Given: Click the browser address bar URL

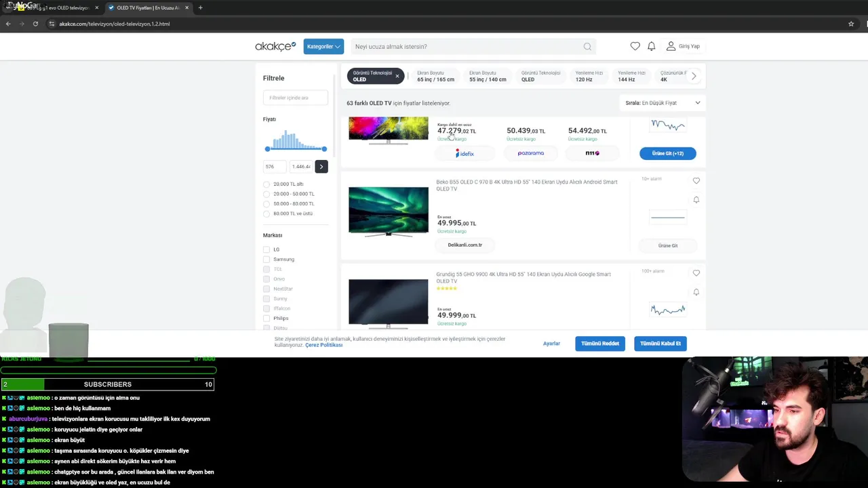Looking at the screenshot, I should tap(114, 24).
